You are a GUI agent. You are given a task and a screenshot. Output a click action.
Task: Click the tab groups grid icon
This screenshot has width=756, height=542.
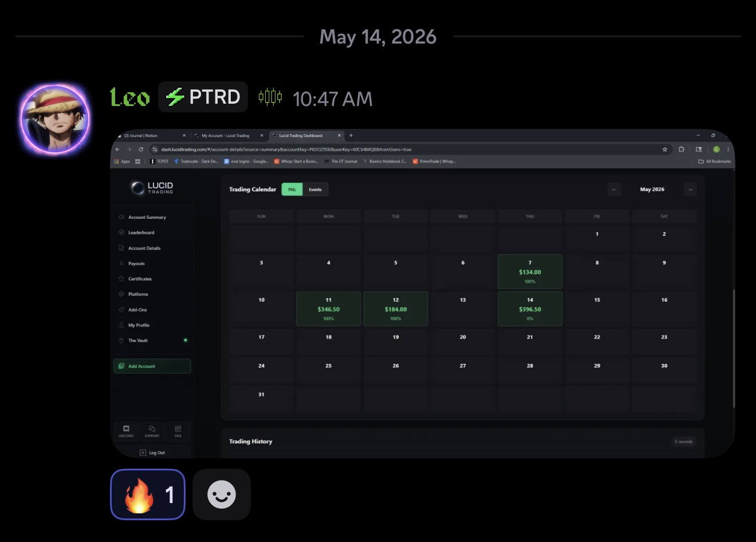pos(137,162)
